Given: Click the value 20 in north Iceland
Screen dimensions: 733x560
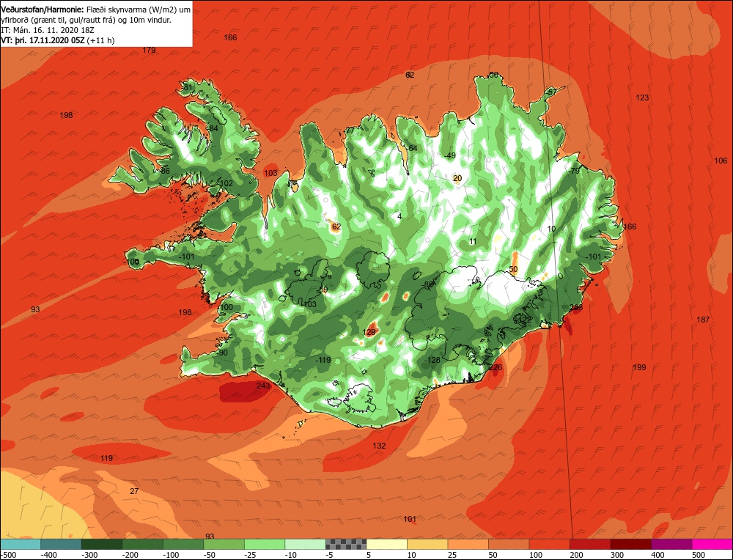Looking at the screenshot, I should (457, 178).
